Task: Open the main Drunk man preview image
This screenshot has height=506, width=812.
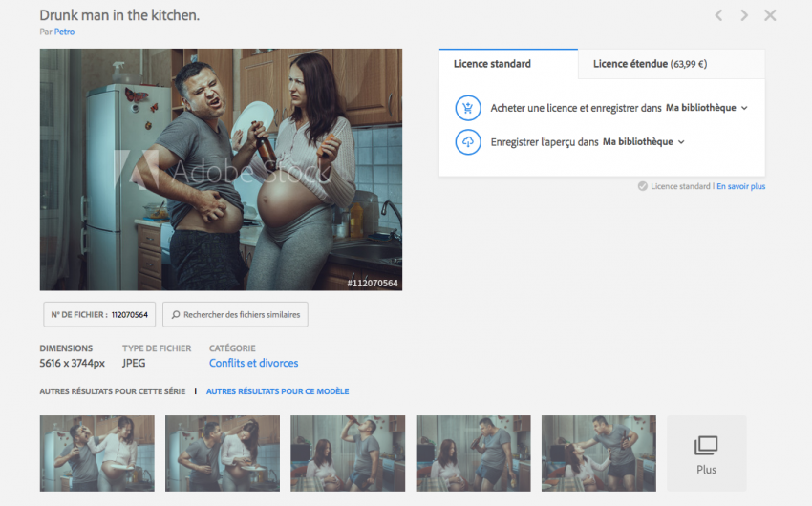Action: [x=221, y=170]
